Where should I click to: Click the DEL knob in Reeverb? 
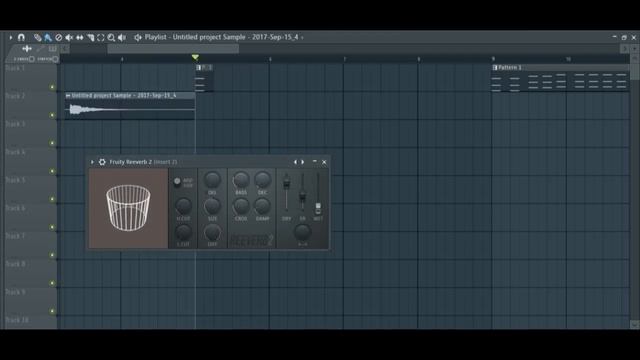click(x=212, y=180)
